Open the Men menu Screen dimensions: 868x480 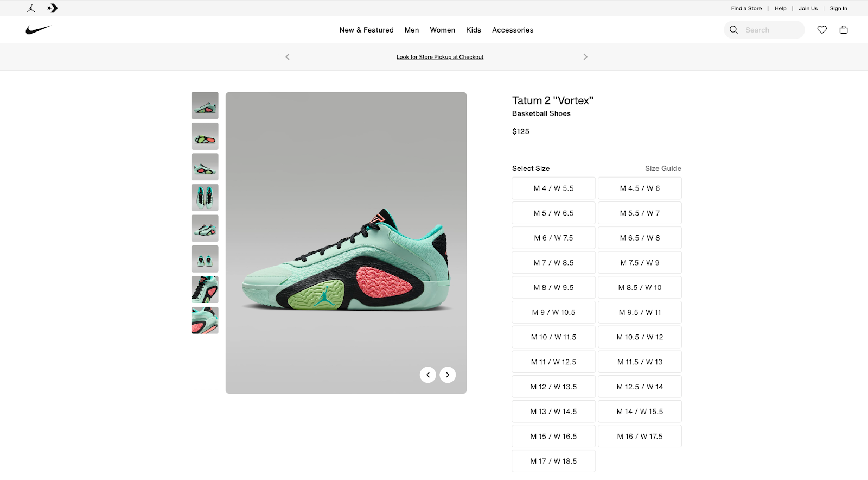point(412,30)
